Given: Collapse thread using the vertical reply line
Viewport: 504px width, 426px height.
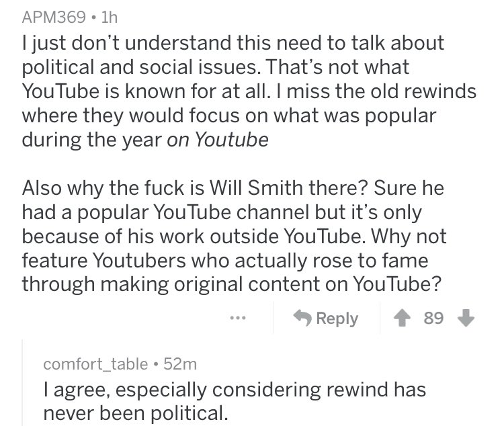Looking at the screenshot, I should pyautogui.click(x=22, y=382).
